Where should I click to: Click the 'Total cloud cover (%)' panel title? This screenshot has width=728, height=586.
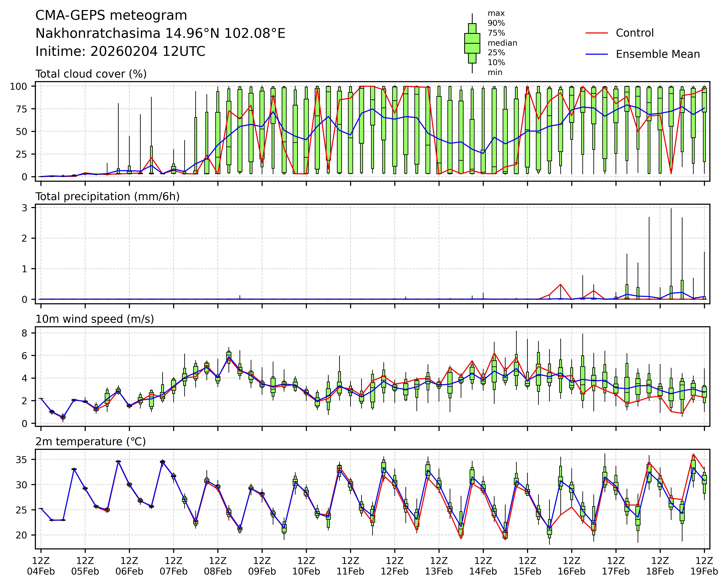[91, 74]
